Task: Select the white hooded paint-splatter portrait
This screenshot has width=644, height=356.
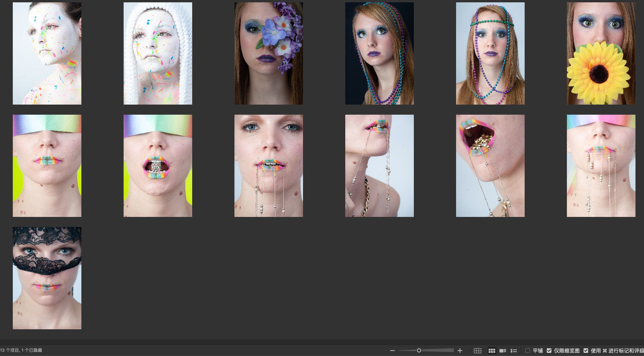Action: tap(158, 53)
